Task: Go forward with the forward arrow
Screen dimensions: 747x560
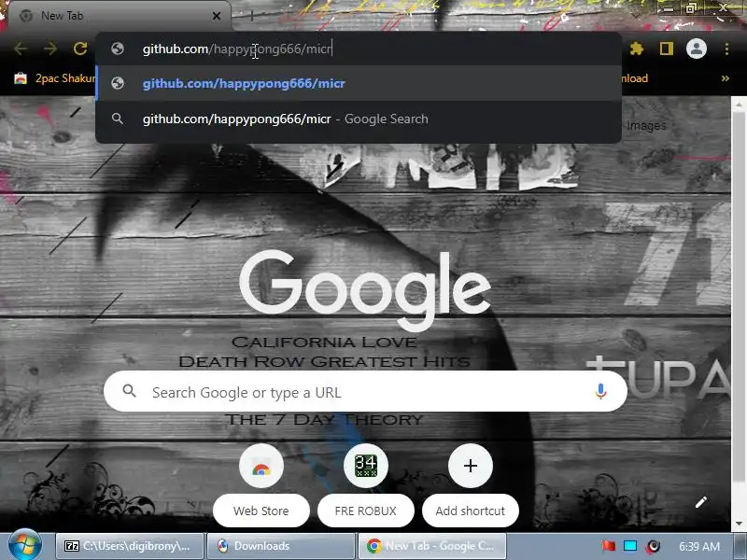Action: point(50,49)
